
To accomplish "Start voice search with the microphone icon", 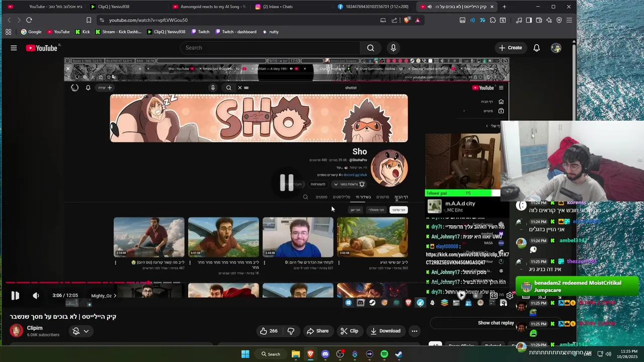I will point(393,48).
